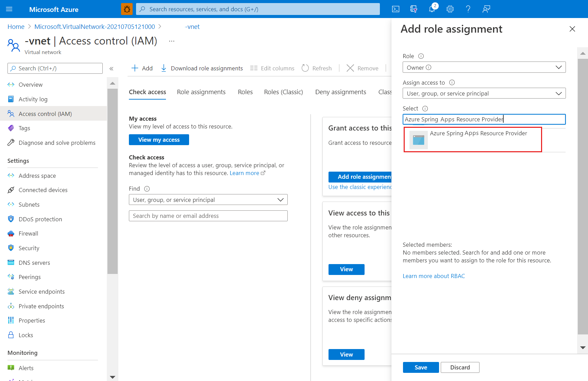Download role assignments
The image size is (588, 381).
(202, 68)
